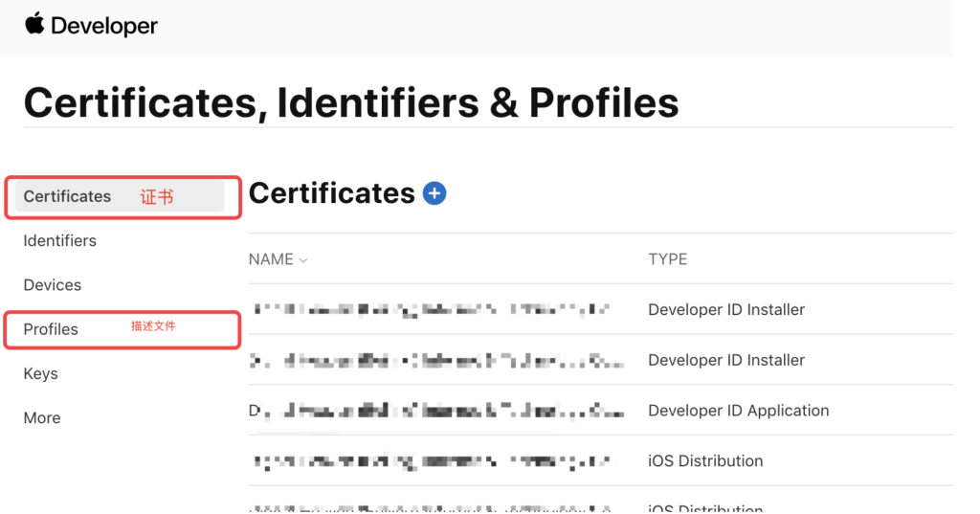The image size is (980, 514).
Task: Open the Devices sidebar section
Action: (x=53, y=285)
